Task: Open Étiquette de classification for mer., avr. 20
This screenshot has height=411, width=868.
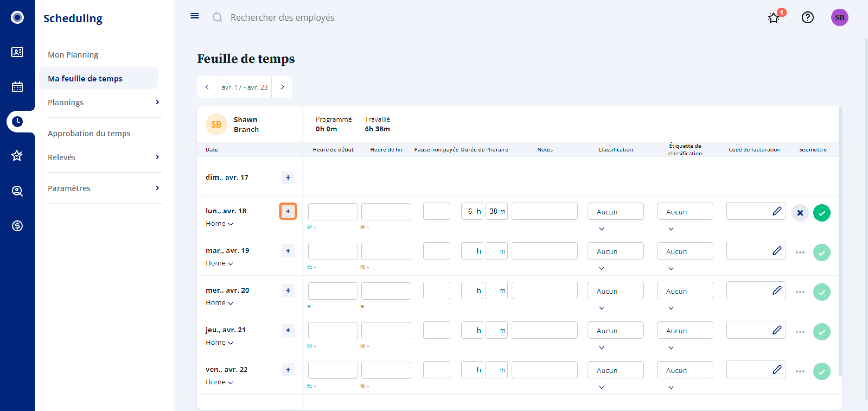Action: tap(685, 291)
